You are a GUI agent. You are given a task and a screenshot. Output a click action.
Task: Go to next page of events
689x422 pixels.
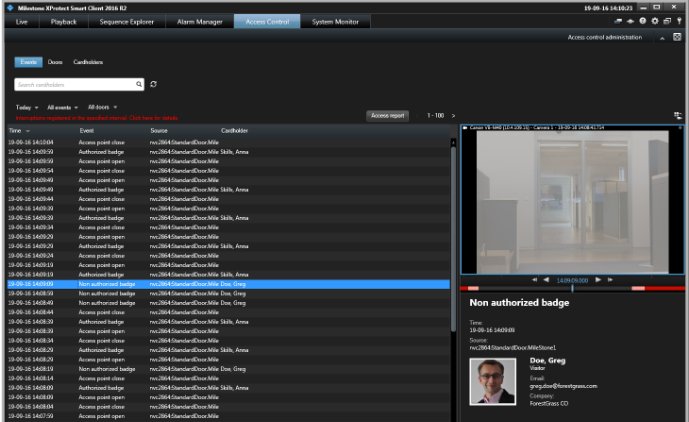pos(453,116)
